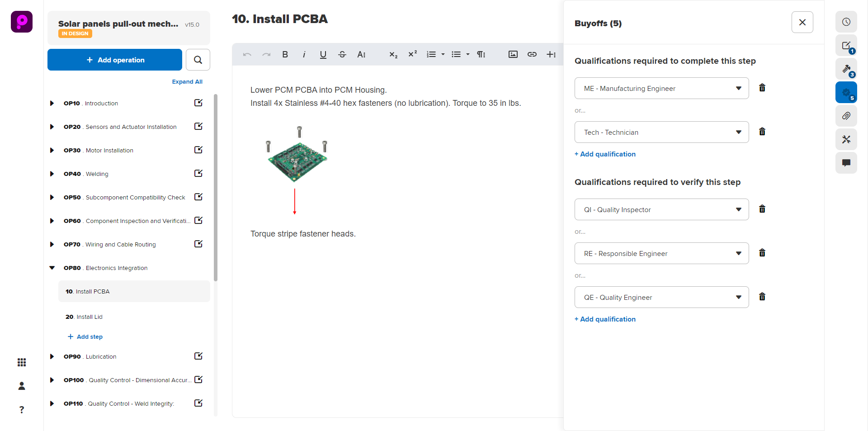Click the insert link toolbar icon
Screen dimensions: 868x431
point(532,54)
